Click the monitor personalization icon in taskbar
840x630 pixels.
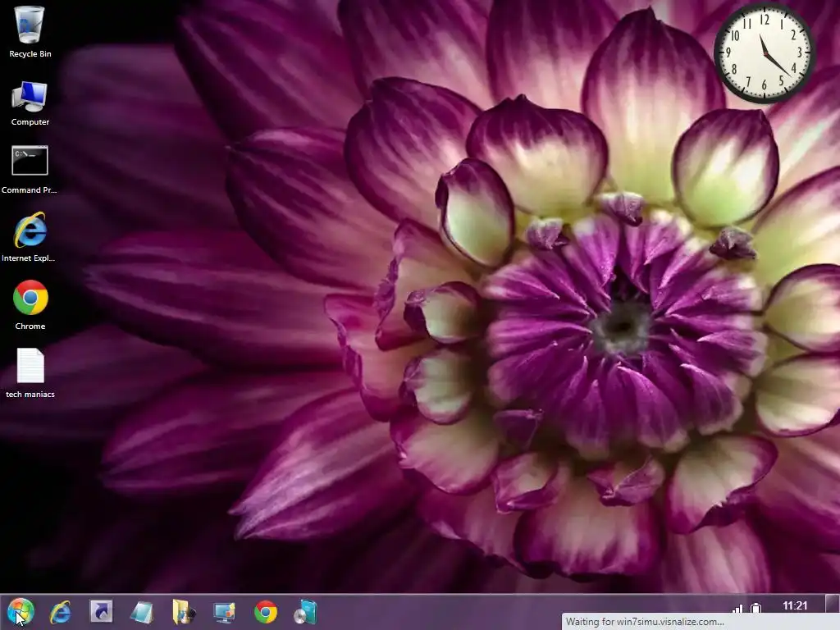224,612
